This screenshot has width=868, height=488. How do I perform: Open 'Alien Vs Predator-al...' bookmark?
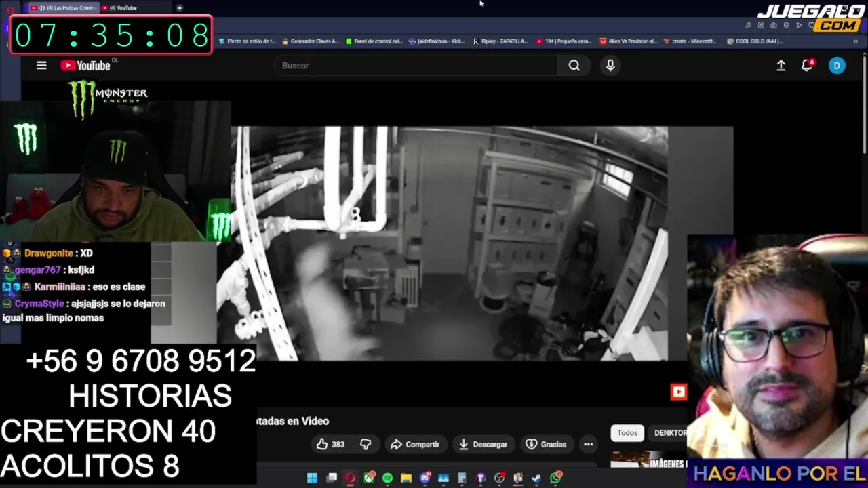point(629,41)
